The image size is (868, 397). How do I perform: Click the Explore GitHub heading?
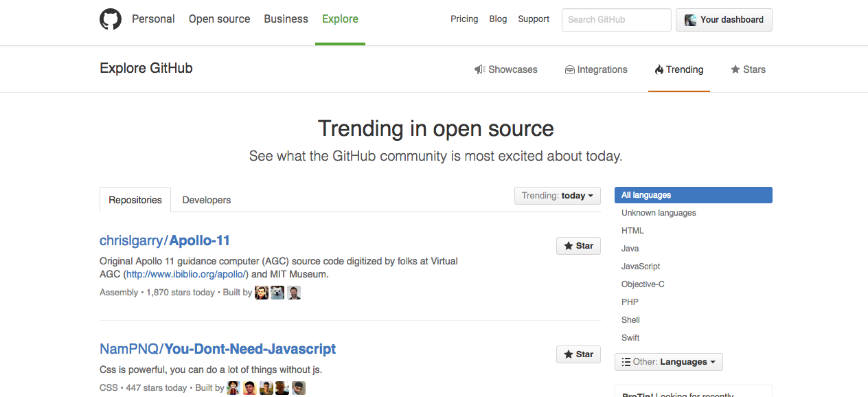pos(146,68)
